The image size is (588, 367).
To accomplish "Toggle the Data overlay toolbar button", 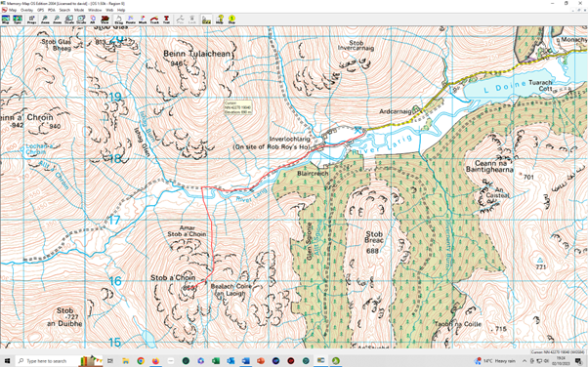I will tap(206, 20).
